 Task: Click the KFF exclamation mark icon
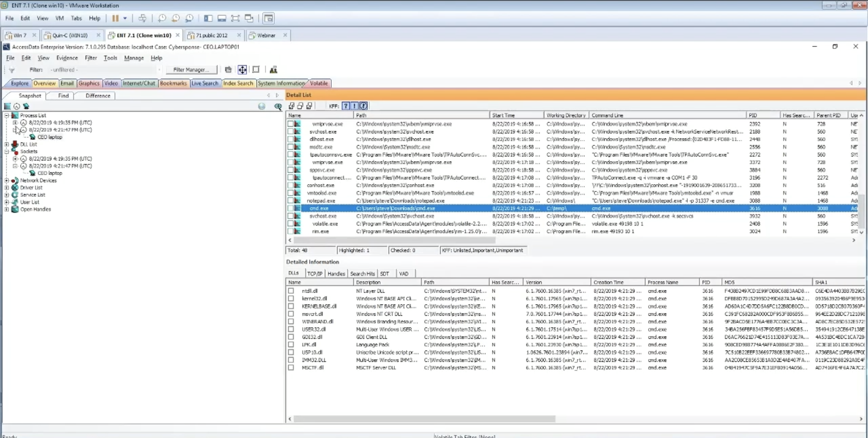click(354, 106)
